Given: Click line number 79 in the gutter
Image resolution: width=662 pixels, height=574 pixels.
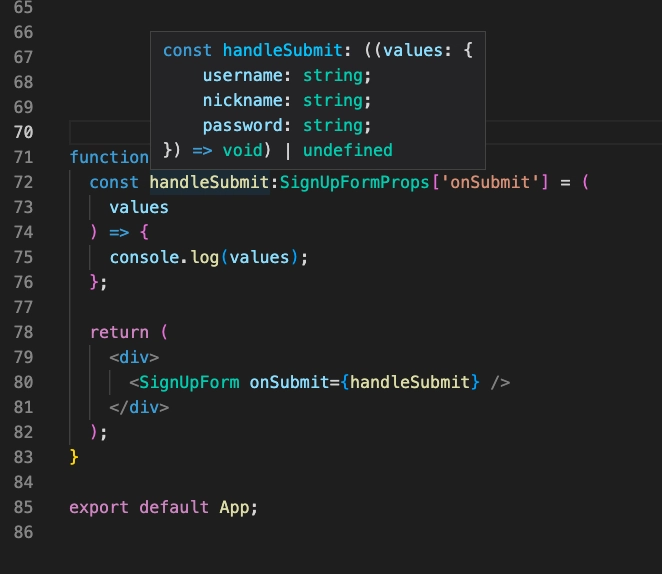Looking at the screenshot, I should click(23, 357).
